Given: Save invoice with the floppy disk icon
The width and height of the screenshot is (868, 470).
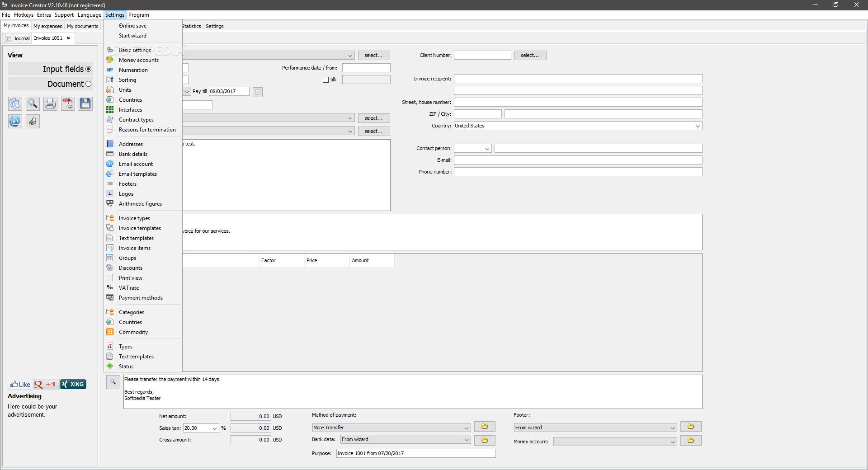Looking at the screenshot, I should pos(85,103).
